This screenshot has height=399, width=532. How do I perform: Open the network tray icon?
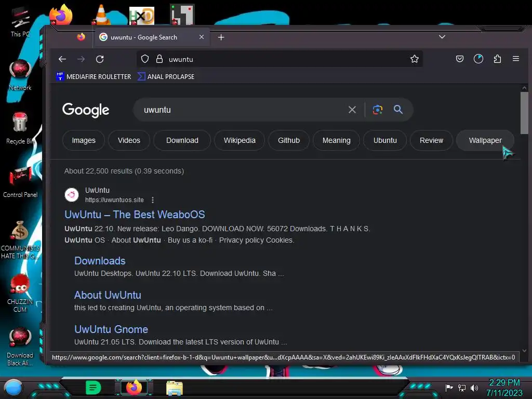click(462, 388)
